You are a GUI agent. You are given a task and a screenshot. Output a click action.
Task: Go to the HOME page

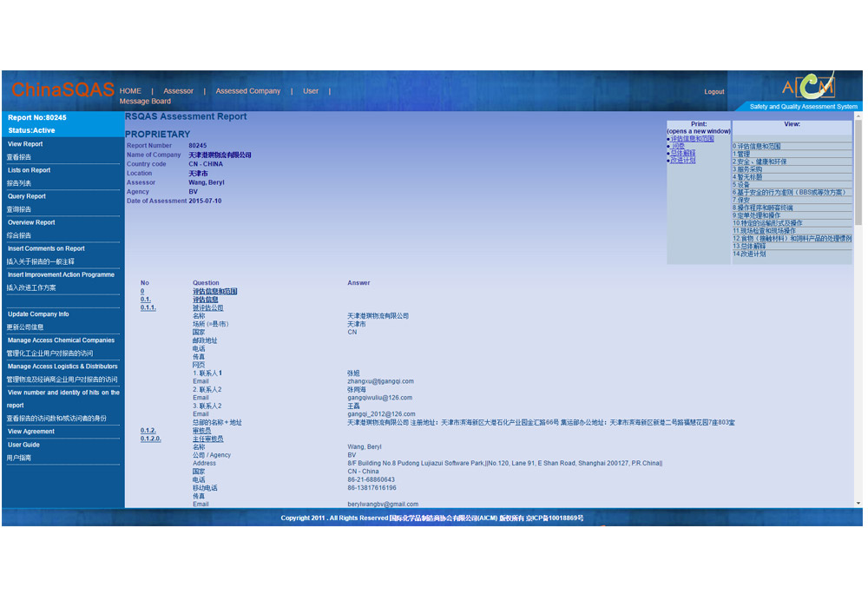[x=130, y=91]
